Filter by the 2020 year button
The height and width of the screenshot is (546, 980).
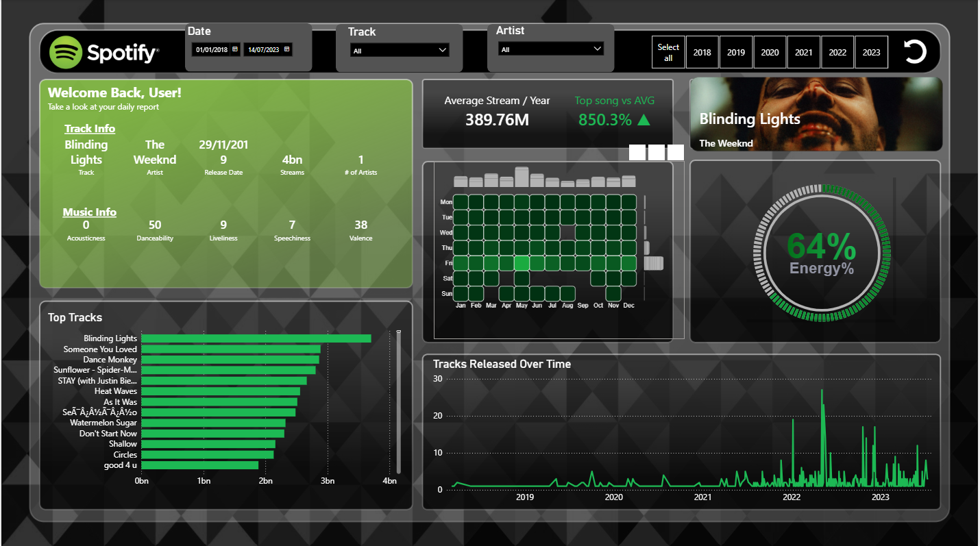(x=770, y=52)
